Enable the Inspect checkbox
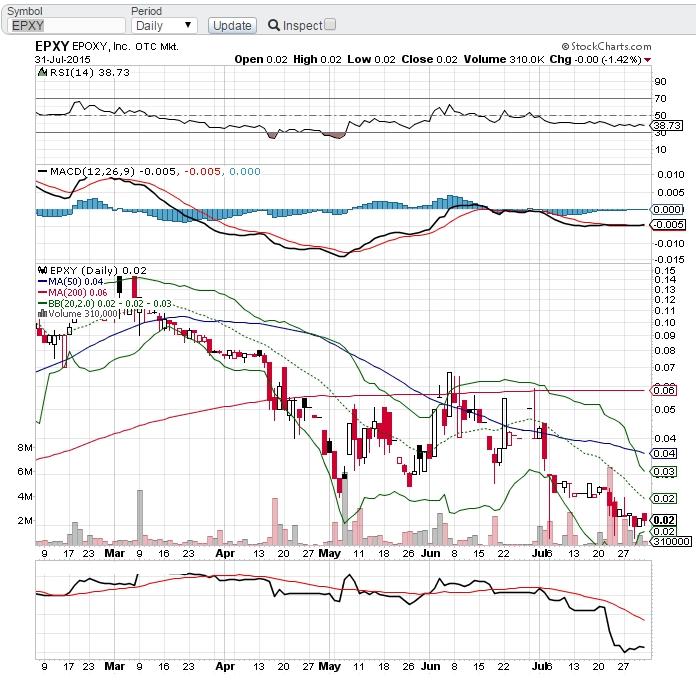The height and width of the screenshot is (680, 696). (x=330, y=24)
